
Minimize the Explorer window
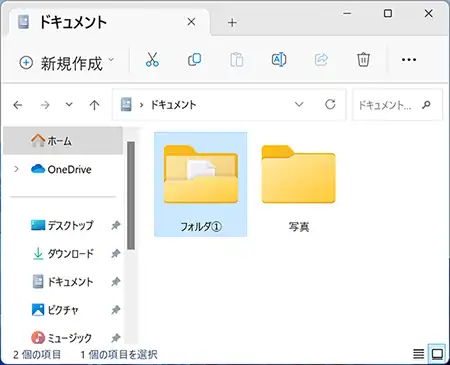[x=347, y=14]
